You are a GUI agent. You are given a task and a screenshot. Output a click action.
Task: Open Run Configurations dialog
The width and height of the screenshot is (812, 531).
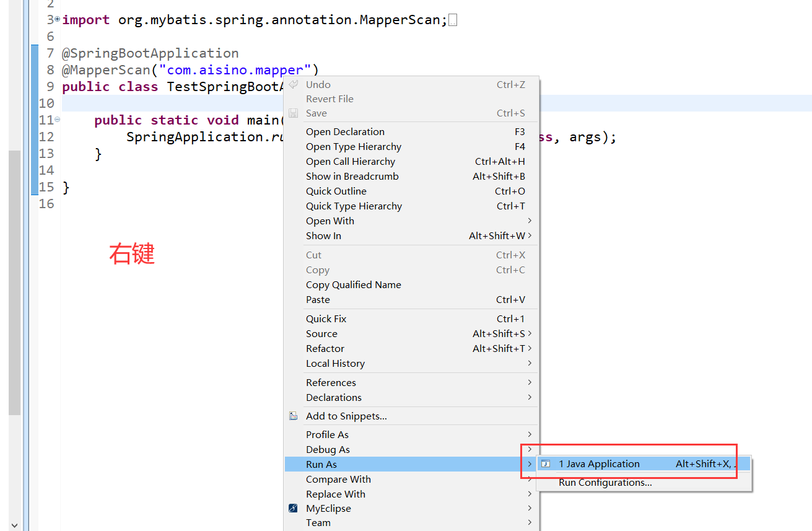tap(644, 483)
